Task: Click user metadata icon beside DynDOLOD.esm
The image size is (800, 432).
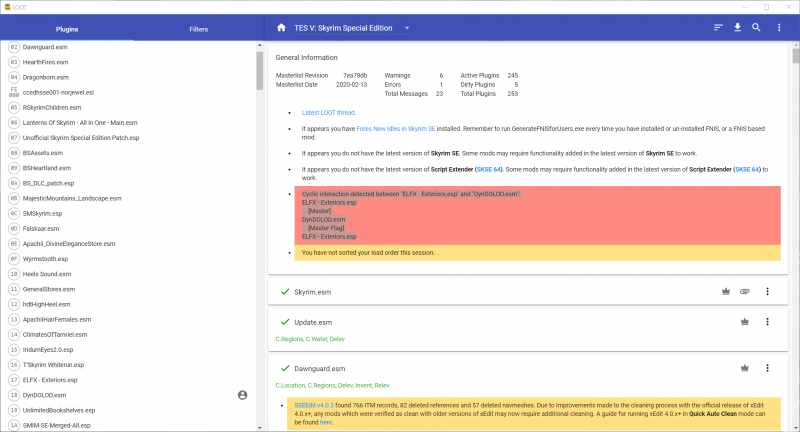Action: (242, 395)
